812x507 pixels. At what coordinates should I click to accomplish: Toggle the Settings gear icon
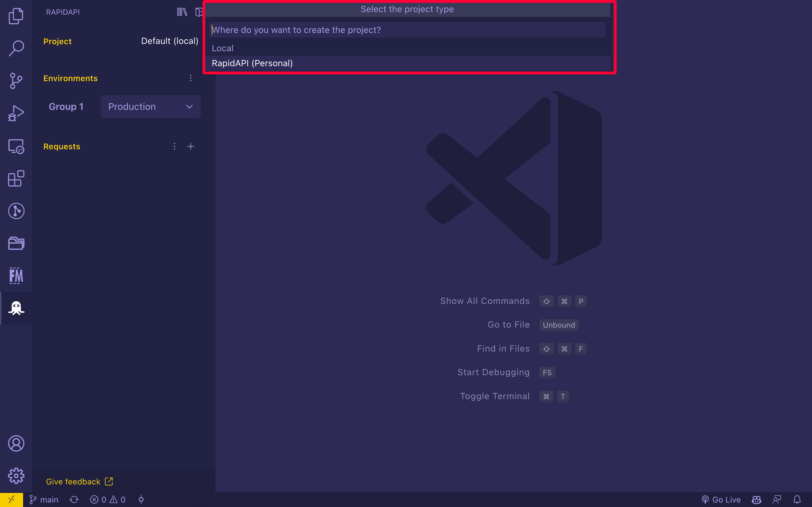pos(16,475)
